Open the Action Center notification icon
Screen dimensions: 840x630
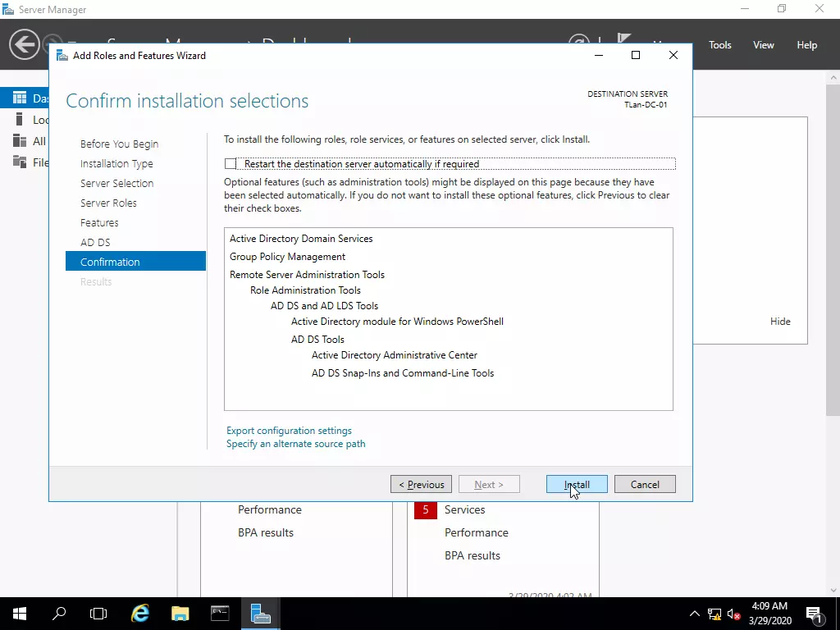[815, 613]
